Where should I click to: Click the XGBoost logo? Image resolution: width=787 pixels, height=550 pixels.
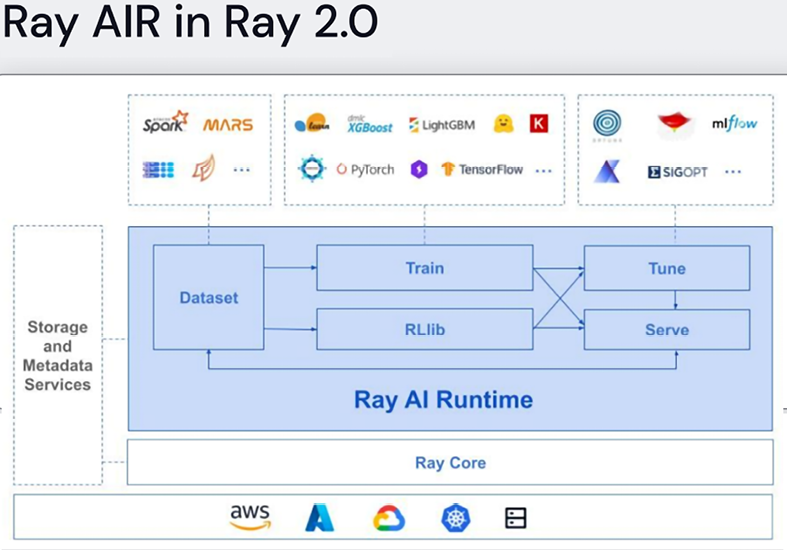click(369, 124)
